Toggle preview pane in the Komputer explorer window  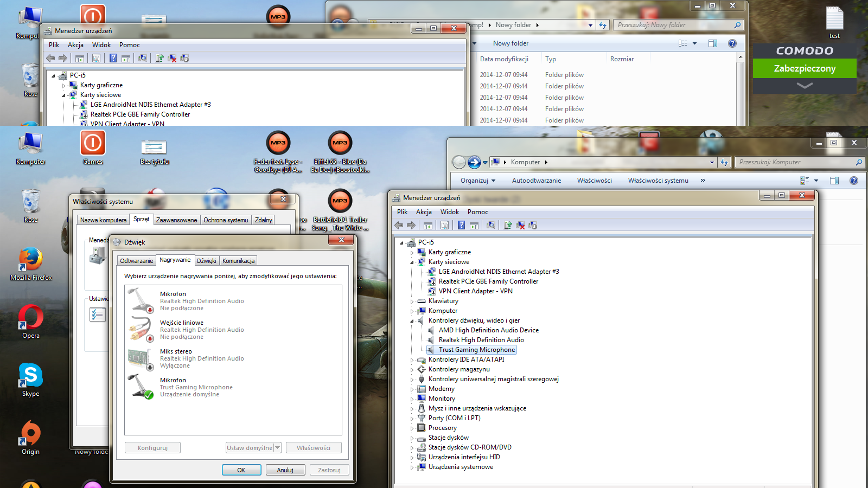[x=834, y=181]
